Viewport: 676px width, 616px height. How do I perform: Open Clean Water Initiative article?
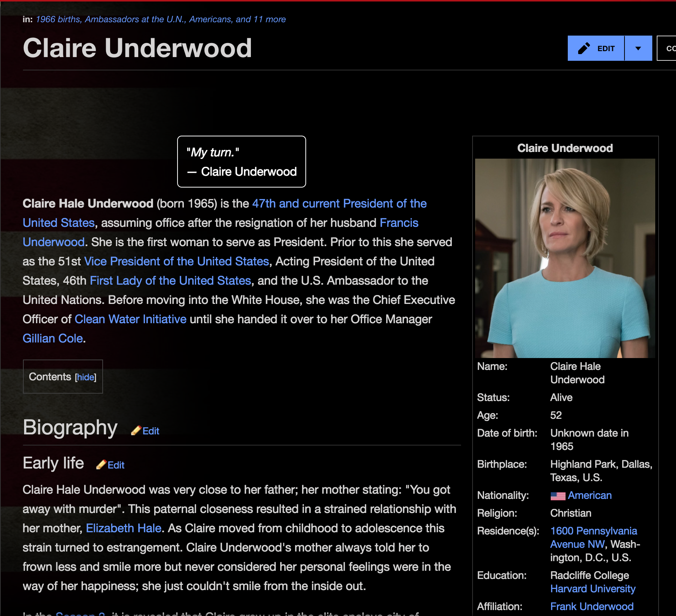pyautogui.click(x=130, y=319)
